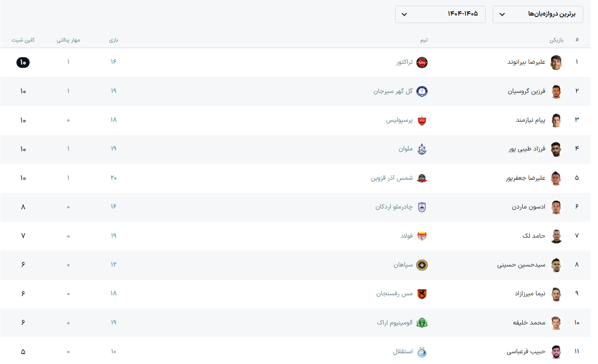Open the ۱۴۰۴-۱۴۰۵ season dropdown

pyautogui.click(x=440, y=14)
